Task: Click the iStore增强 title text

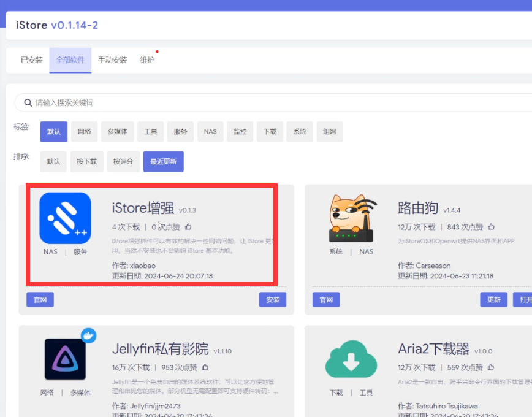Action: (x=143, y=208)
